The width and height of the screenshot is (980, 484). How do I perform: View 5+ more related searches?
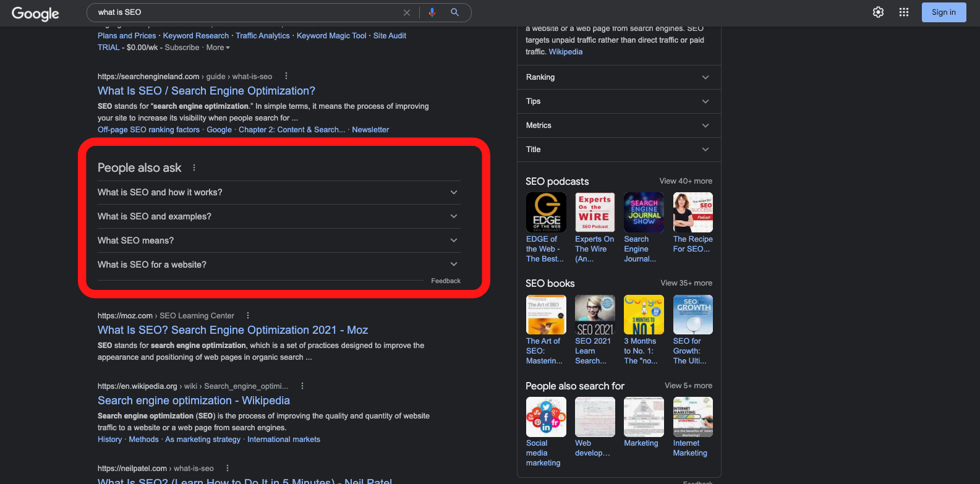(x=688, y=386)
